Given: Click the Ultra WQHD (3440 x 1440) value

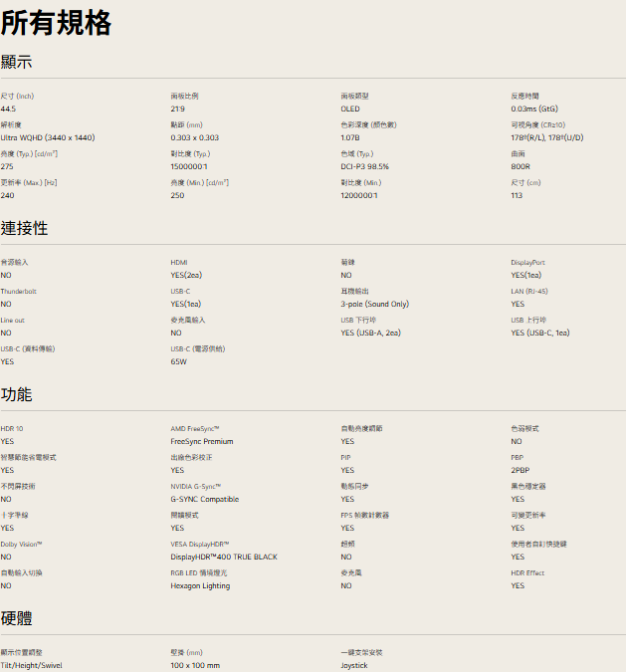Looking at the screenshot, I should (x=48, y=137).
